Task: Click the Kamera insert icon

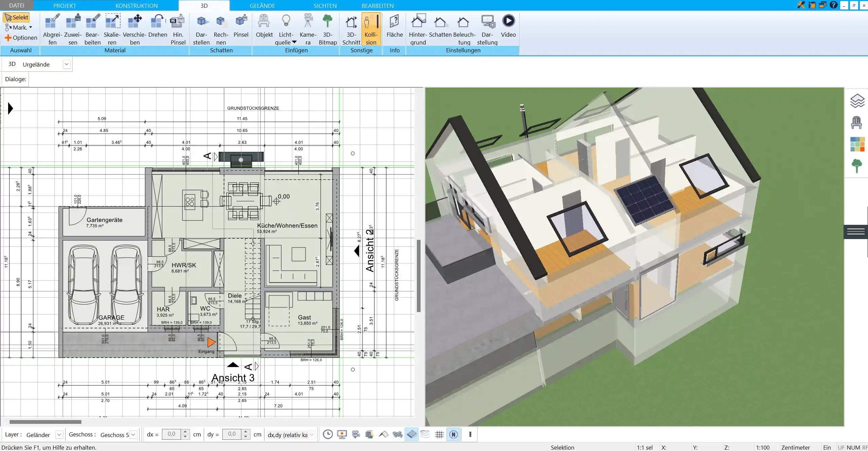Action: [x=308, y=29]
